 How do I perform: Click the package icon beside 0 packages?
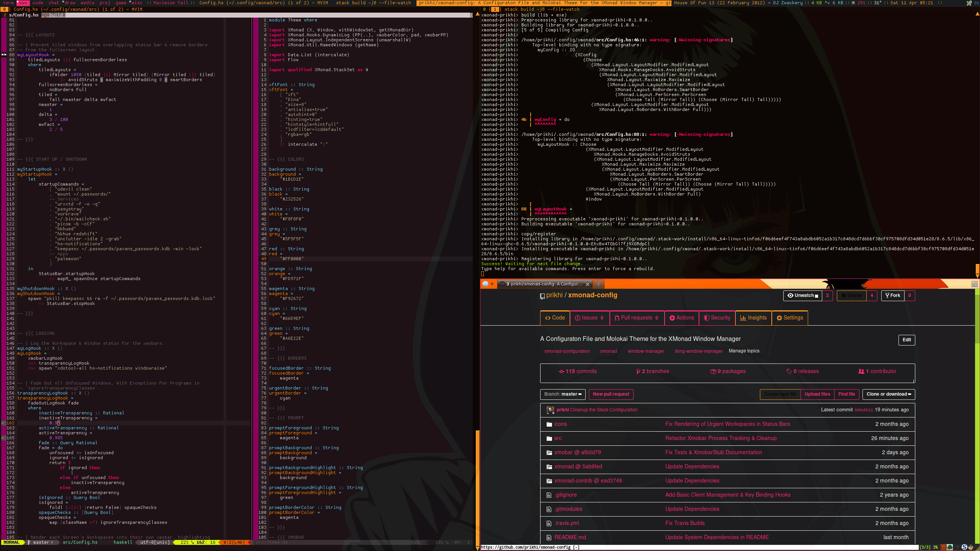pos(713,372)
